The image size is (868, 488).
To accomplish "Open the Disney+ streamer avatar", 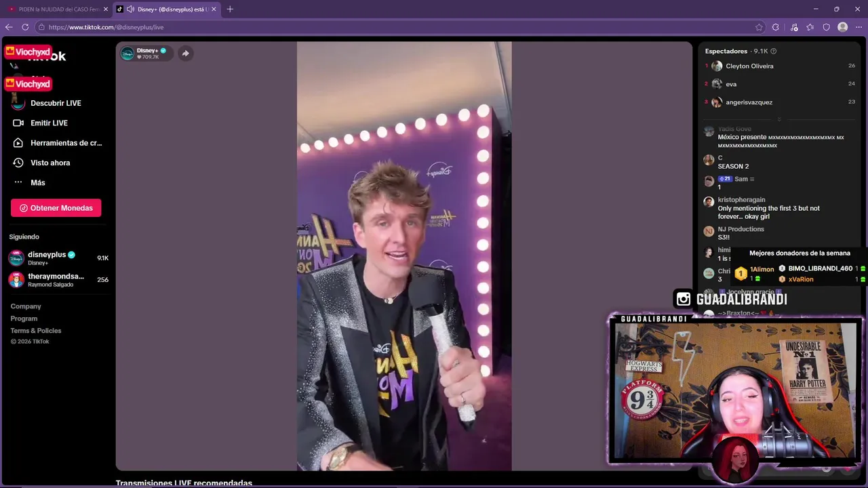I will (x=127, y=54).
